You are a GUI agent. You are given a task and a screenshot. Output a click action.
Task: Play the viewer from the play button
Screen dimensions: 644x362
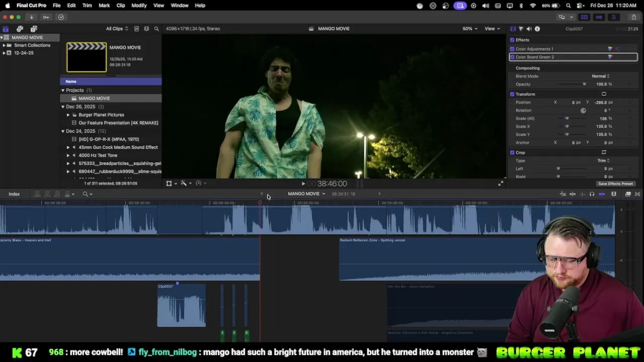pyautogui.click(x=303, y=184)
